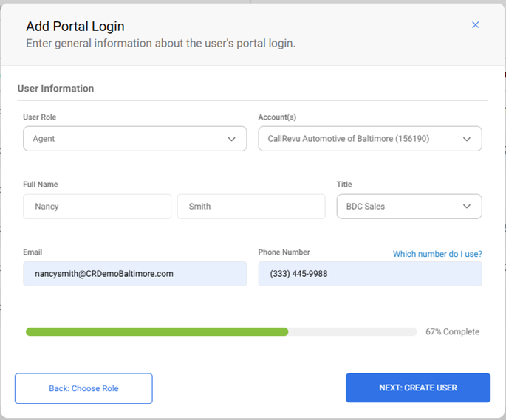Click the 'Enter general information' subtitle text
Image resolution: width=506 pixels, height=420 pixels.
(x=161, y=44)
